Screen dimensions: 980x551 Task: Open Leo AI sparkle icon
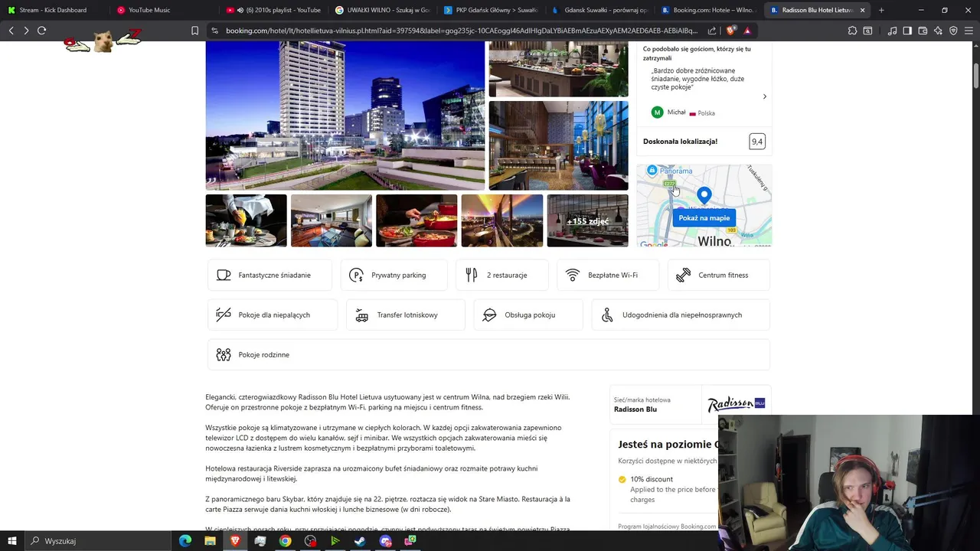(938, 31)
